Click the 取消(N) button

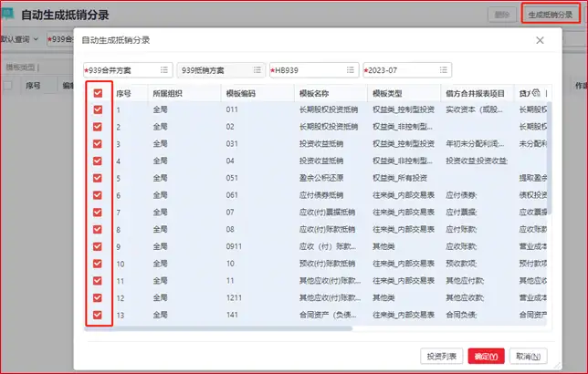(x=528, y=356)
